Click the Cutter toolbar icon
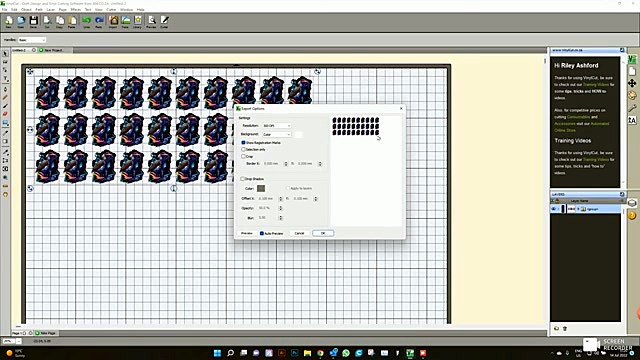The height and width of the screenshot is (360, 640). click(x=164, y=22)
